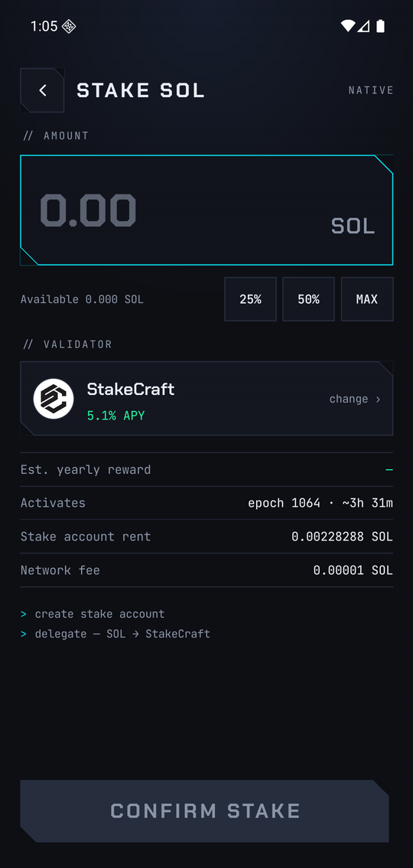Tap the SOL currency unit in amount box
Screen dimensions: 413x868
(353, 226)
